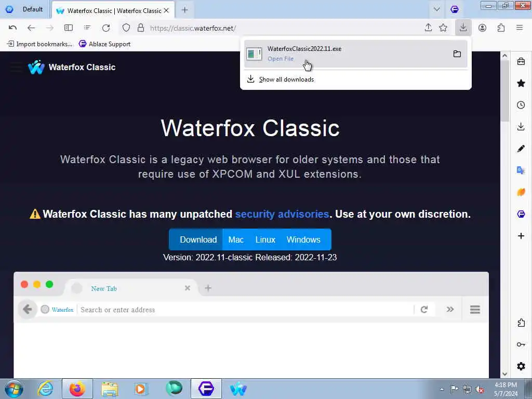Open the hamburger application menu
Image resolution: width=532 pixels, height=399 pixels.
click(x=520, y=28)
